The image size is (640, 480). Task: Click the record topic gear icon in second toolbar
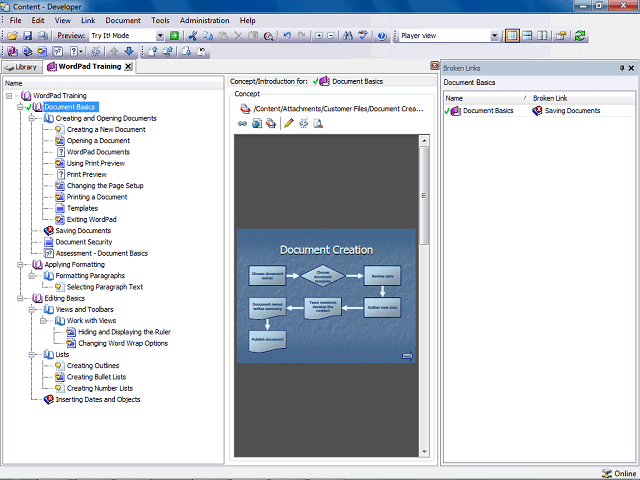click(x=96, y=51)
